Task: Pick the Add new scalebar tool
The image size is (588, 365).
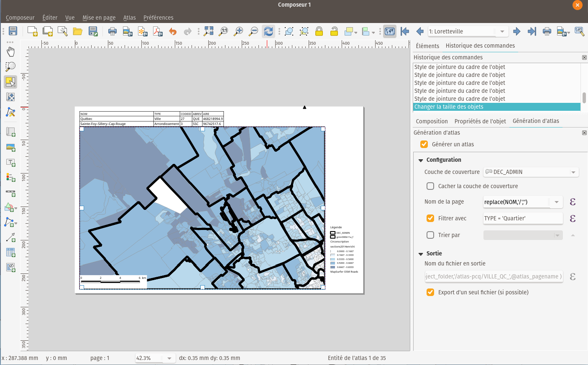Action: click(10, 192)
